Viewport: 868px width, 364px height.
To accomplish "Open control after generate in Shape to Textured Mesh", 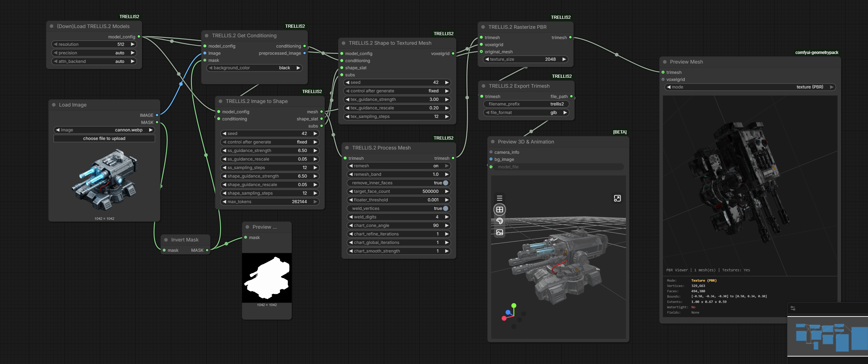I will coord(397,91).
